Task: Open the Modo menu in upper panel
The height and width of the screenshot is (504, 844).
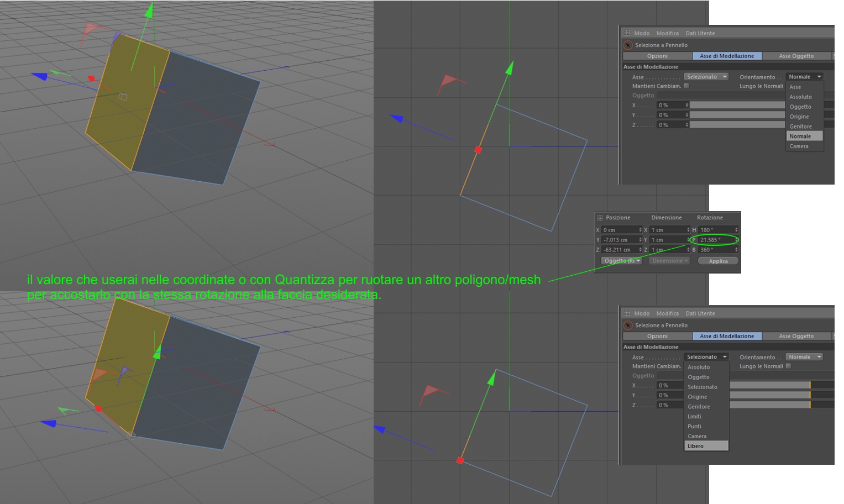Action: click(642, 33)
